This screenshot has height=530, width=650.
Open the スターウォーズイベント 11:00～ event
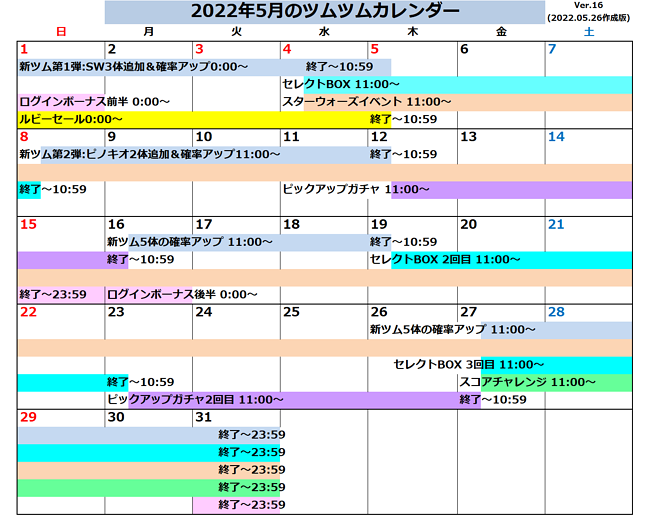click(x=367, y=102)
